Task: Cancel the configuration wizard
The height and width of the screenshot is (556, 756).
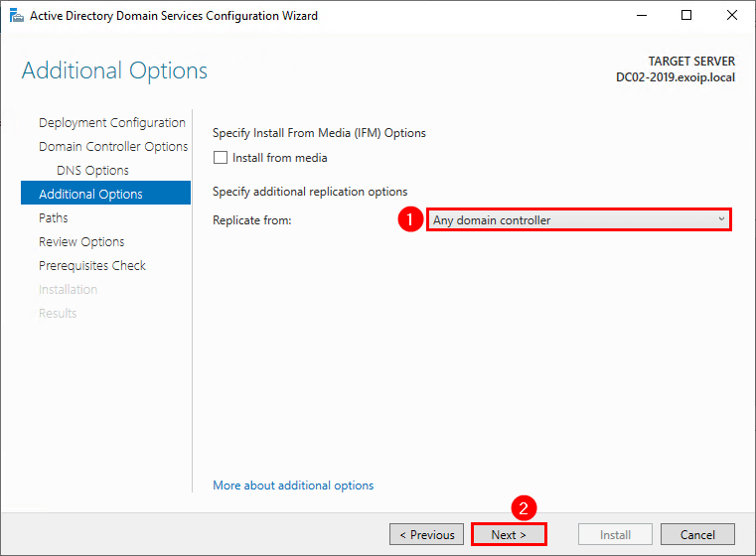Action: point(697,534)
